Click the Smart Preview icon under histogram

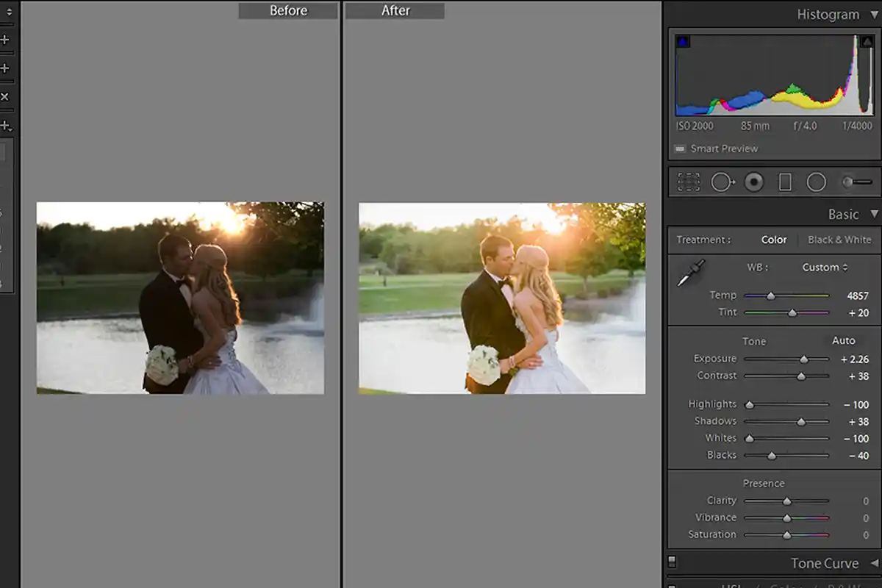(680, 148)
